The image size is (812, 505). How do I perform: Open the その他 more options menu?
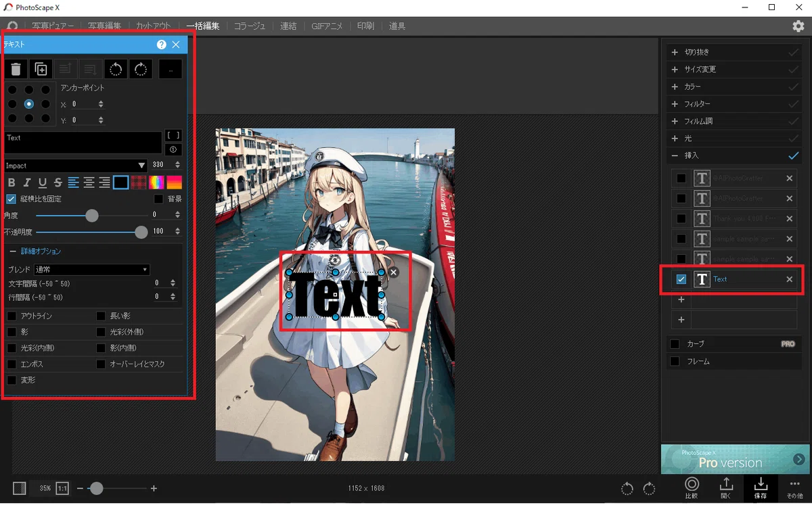click(794, 487)
